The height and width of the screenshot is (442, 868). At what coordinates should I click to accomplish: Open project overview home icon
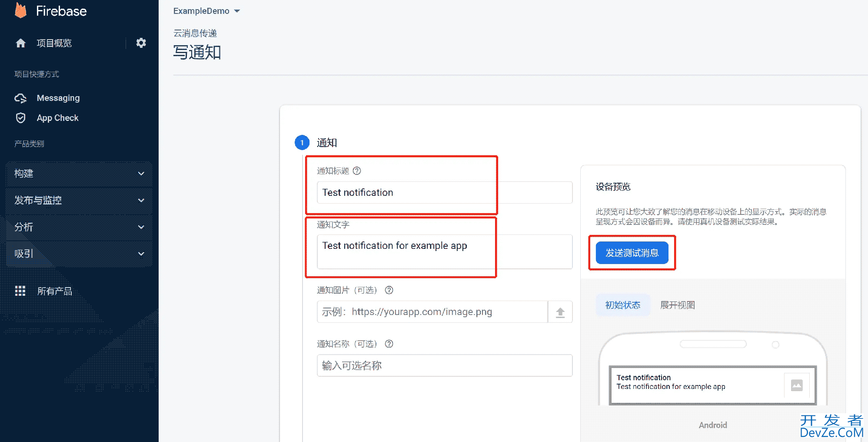coord(21,43)
